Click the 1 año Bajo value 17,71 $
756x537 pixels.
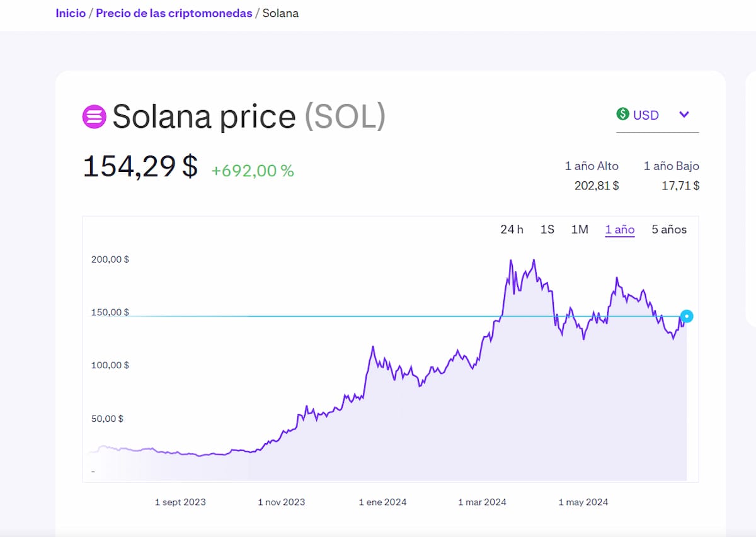tap(680, 185)
